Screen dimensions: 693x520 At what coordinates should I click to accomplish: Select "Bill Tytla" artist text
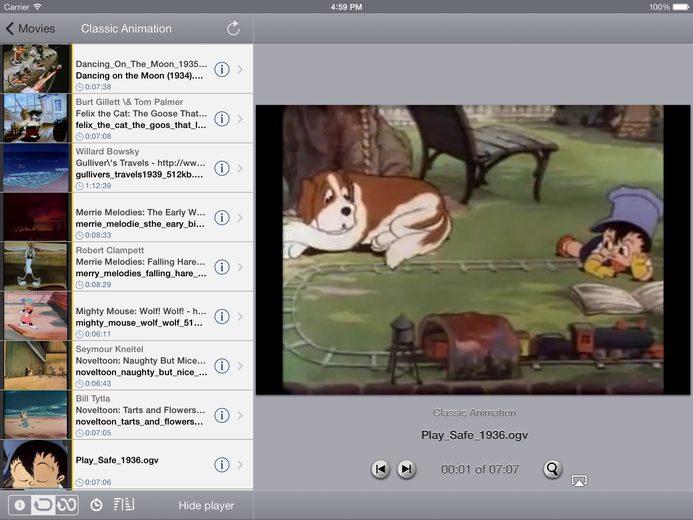click(x=93, y=399)
